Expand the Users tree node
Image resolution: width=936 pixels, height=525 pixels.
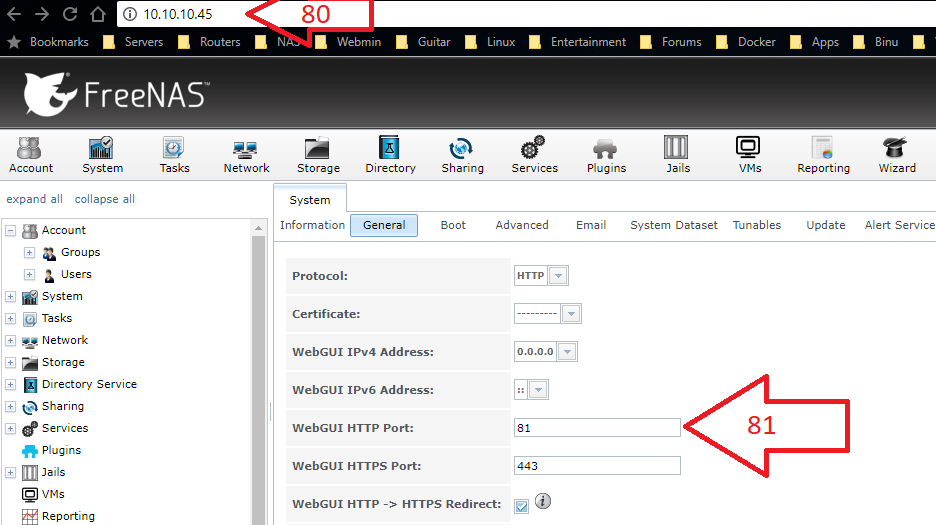[29, 274]
